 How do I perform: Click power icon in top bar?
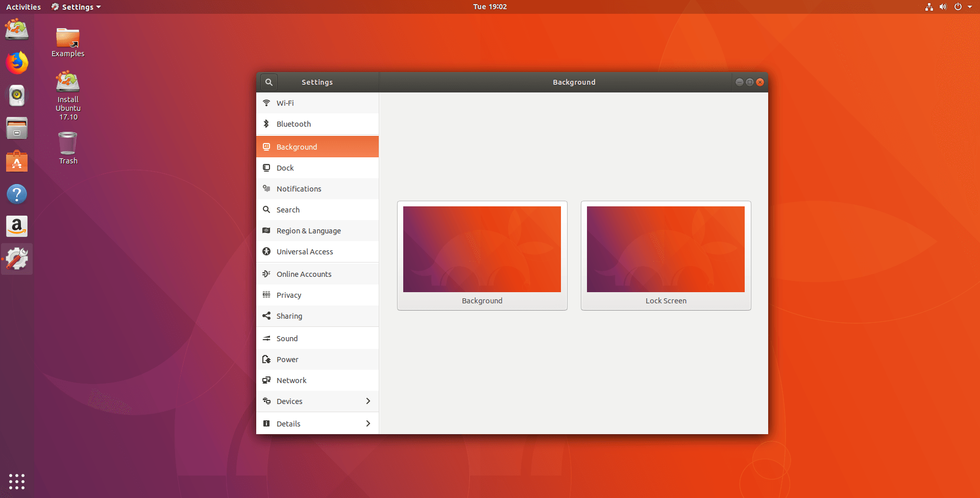coord(958,7)
